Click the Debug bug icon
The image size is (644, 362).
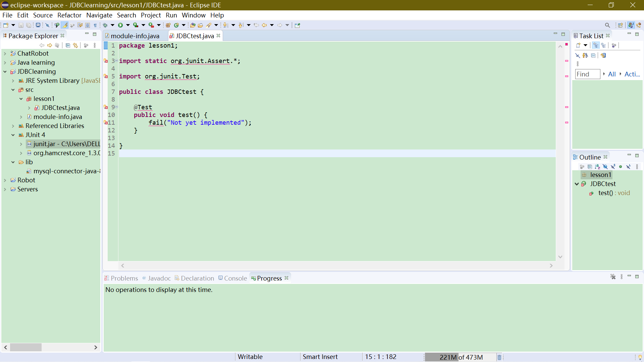pos(105,25)
